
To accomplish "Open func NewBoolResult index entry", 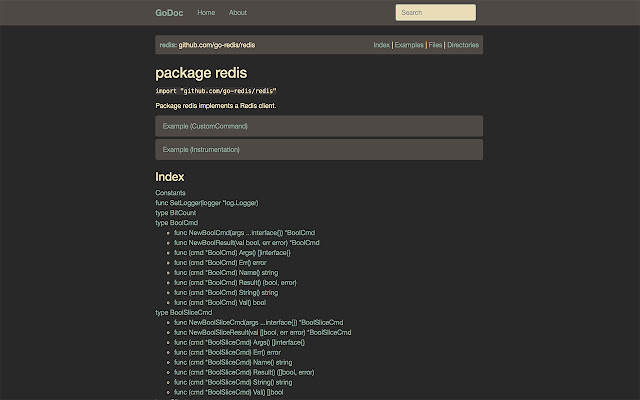I will [x=247, y=243].
